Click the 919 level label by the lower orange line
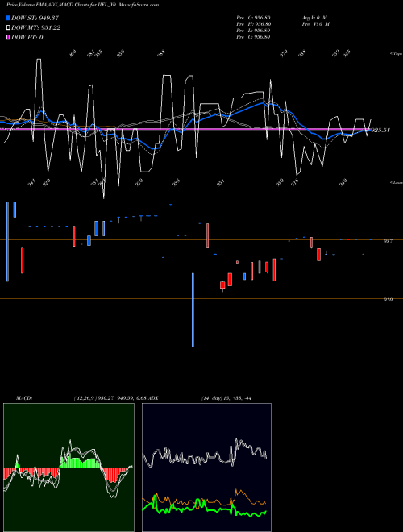 click(388, 300)
